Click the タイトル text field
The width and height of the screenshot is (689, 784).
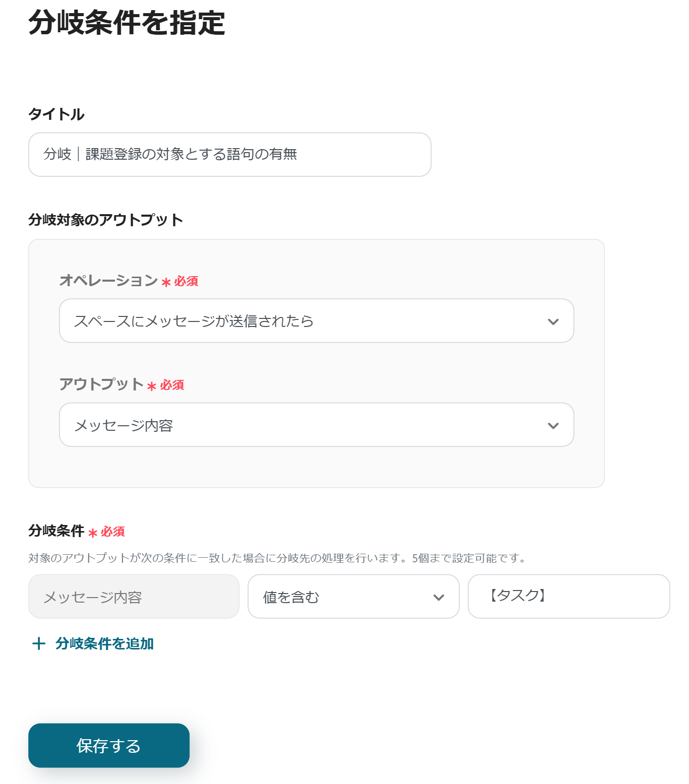click(229, 155)
